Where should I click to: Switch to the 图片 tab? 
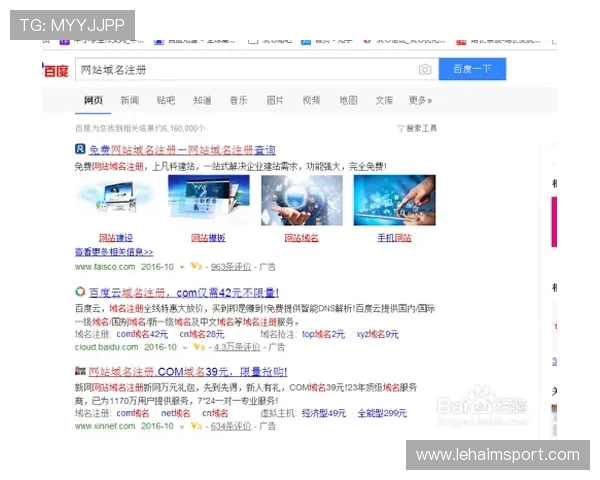coord(275,100)
